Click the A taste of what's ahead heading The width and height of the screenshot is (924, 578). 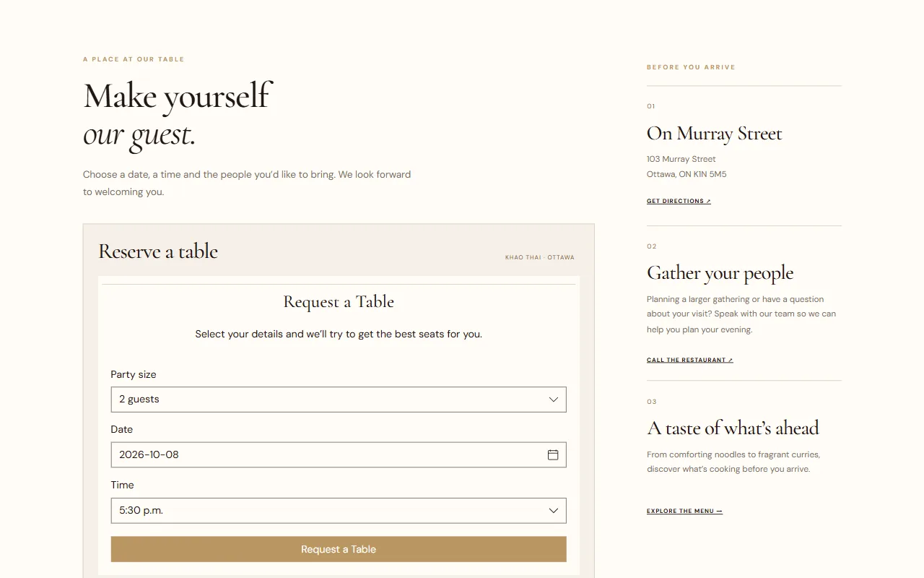(x=733, y=428)
